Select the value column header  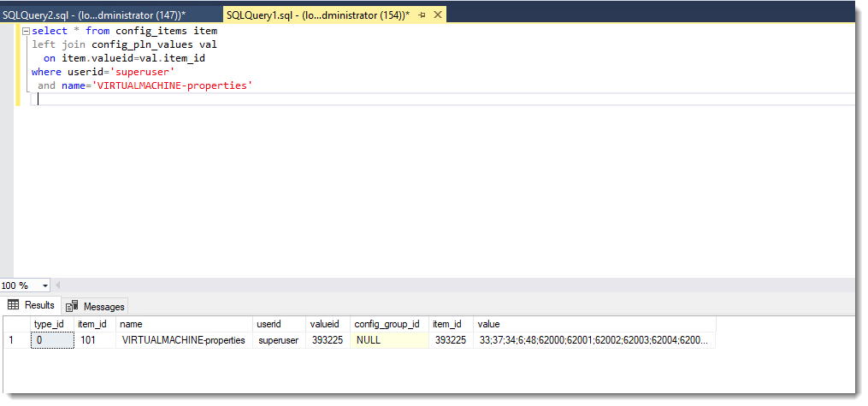coord(595,324)
